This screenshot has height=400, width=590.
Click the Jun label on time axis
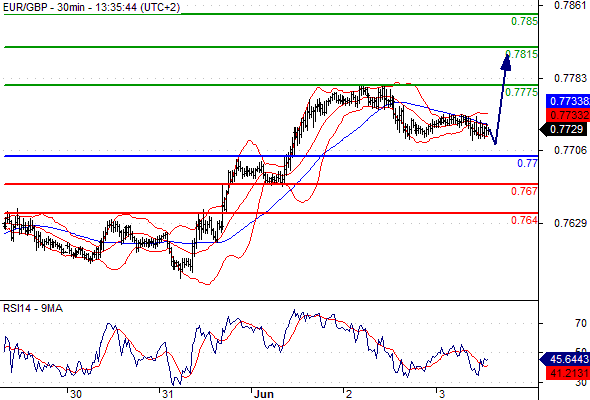click(263, 394)
